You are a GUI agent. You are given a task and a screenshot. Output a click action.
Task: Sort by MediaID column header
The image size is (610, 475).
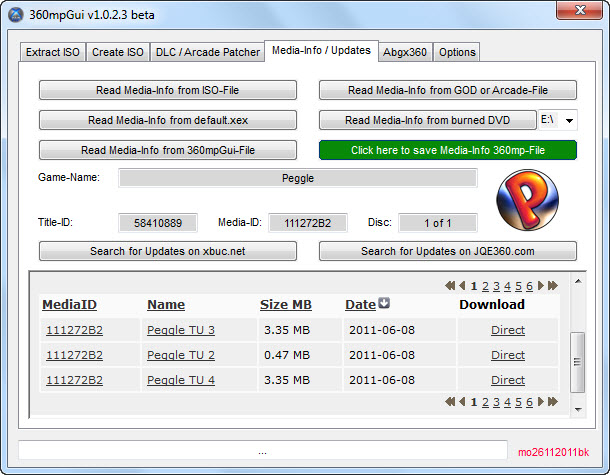click(x=69, y=305)
